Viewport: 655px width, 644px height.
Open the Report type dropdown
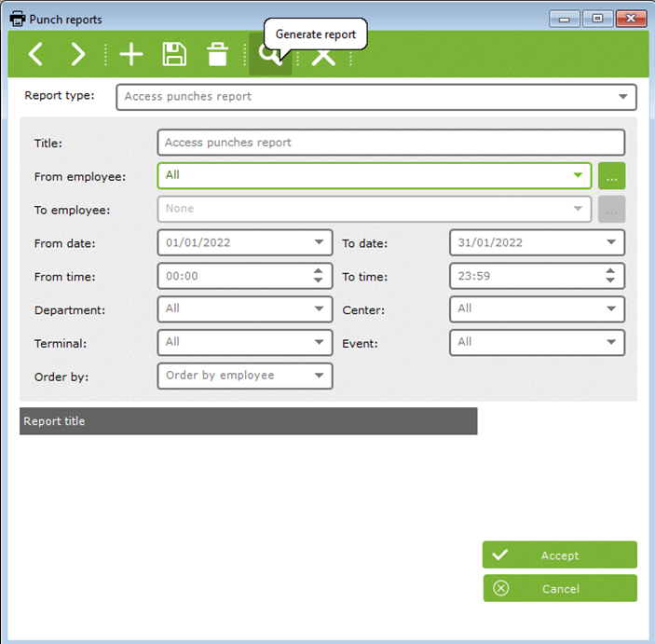tap(376, 97)
